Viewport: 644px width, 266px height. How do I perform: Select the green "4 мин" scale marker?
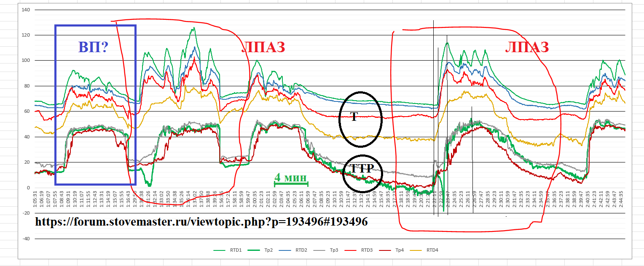coord(291,177)
